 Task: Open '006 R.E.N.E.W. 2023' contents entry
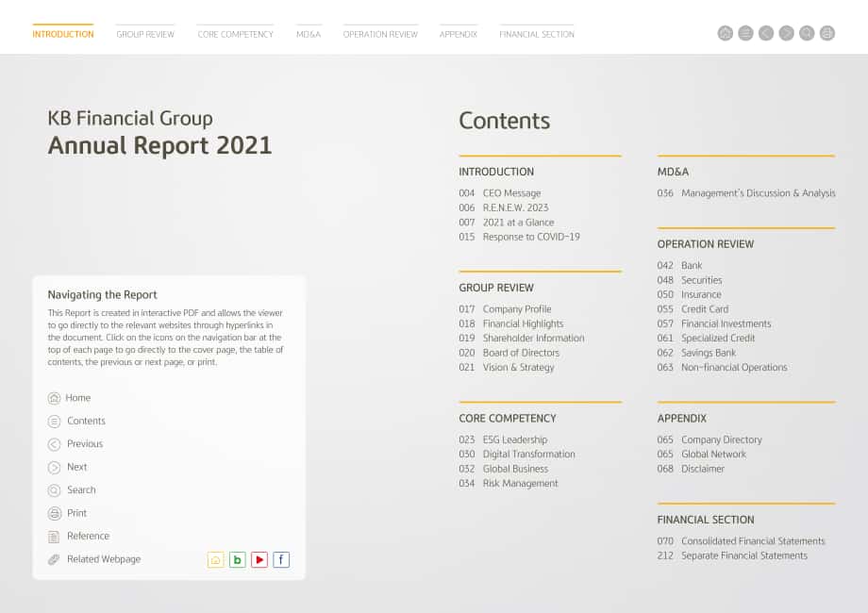[504, 207]
